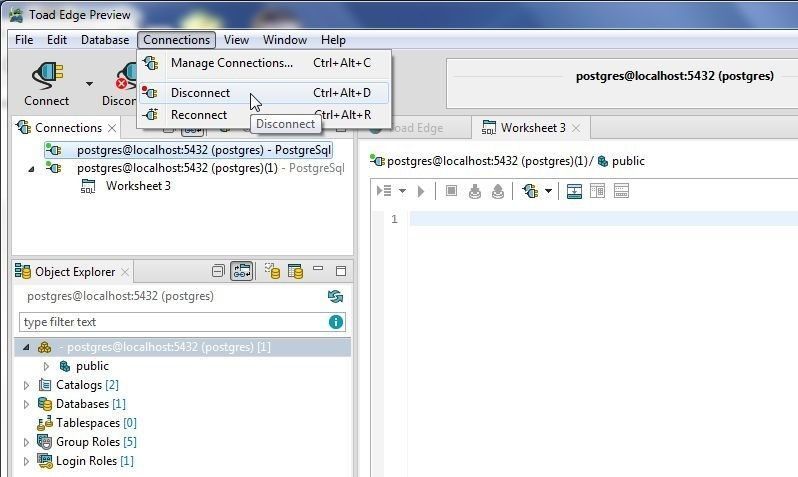
Task: Toggle side-by-side results layout icon
Action: [x=597, y=191]
